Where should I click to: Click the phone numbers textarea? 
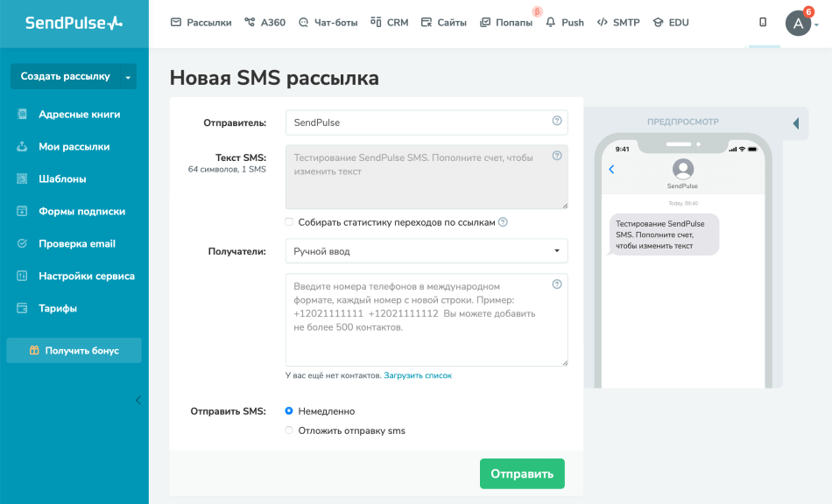click(x=427, y=319)
